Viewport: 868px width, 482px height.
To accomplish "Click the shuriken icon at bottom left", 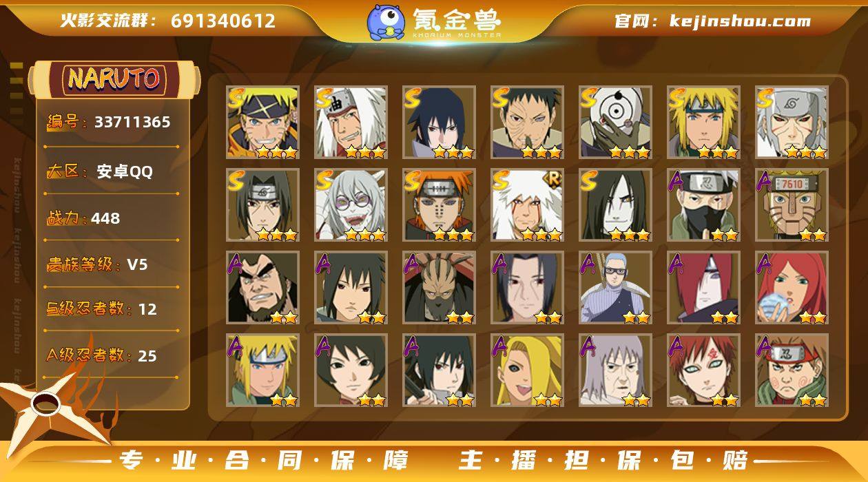I will tap(48, 406).
